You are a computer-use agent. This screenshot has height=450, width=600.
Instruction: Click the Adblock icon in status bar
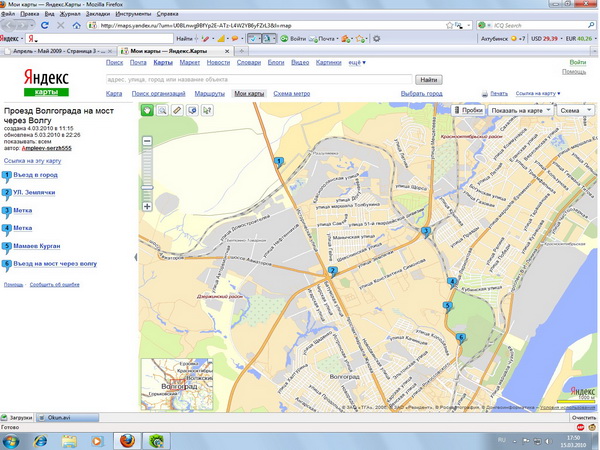click(x=580, y=427)
